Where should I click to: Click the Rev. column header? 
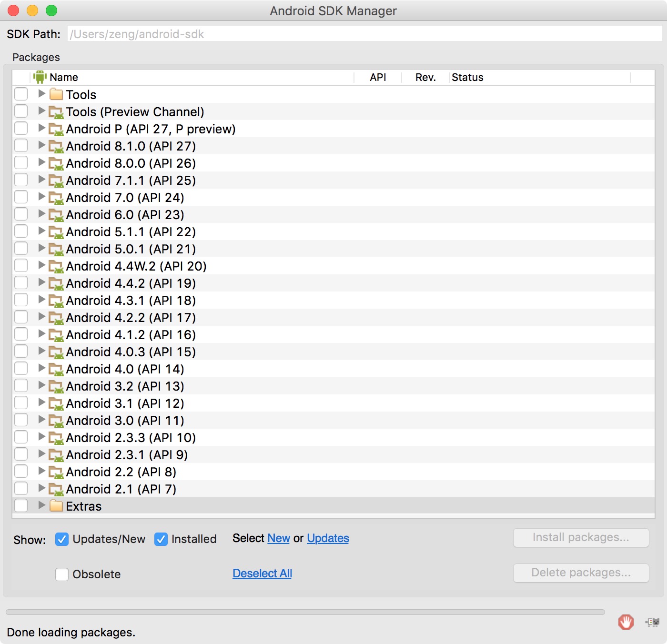coord(425,78)
